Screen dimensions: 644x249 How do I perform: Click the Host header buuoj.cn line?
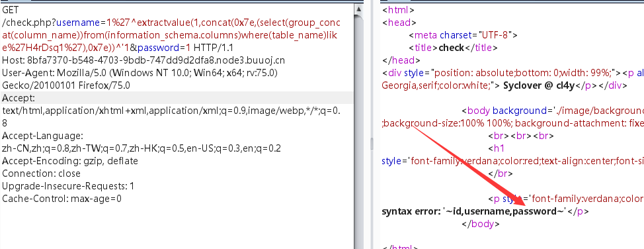(x=143, y=60)
